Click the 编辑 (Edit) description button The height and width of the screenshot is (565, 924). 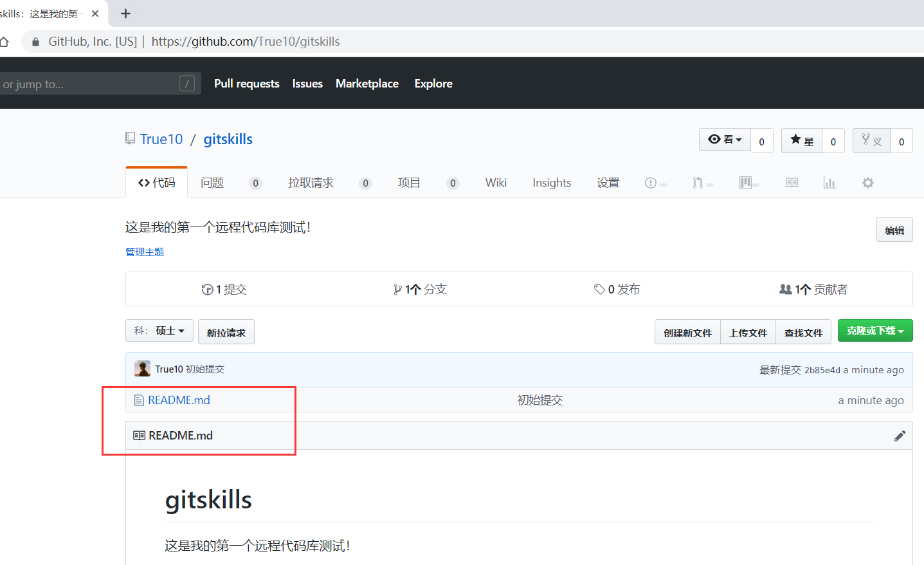coord(894,230)
